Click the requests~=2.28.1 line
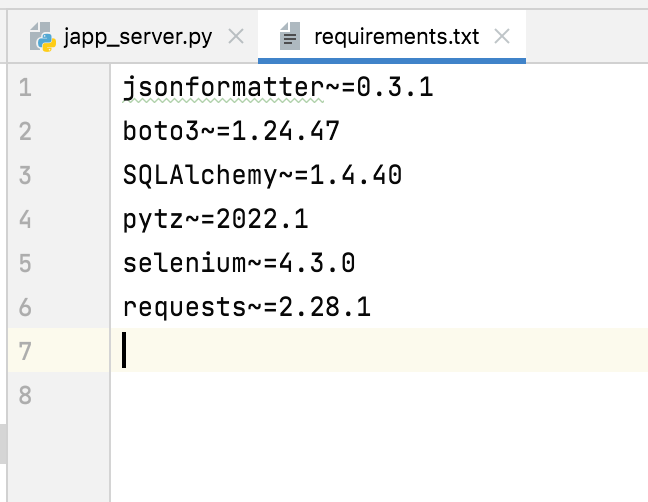This screenshot has width=648, height=502. 247,307
